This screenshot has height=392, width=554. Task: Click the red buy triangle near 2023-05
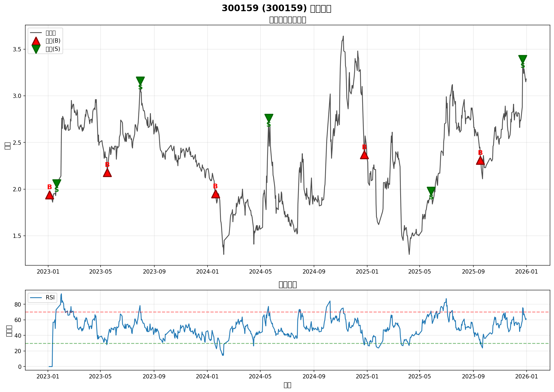pyautogui.click(x=107, y=173)
